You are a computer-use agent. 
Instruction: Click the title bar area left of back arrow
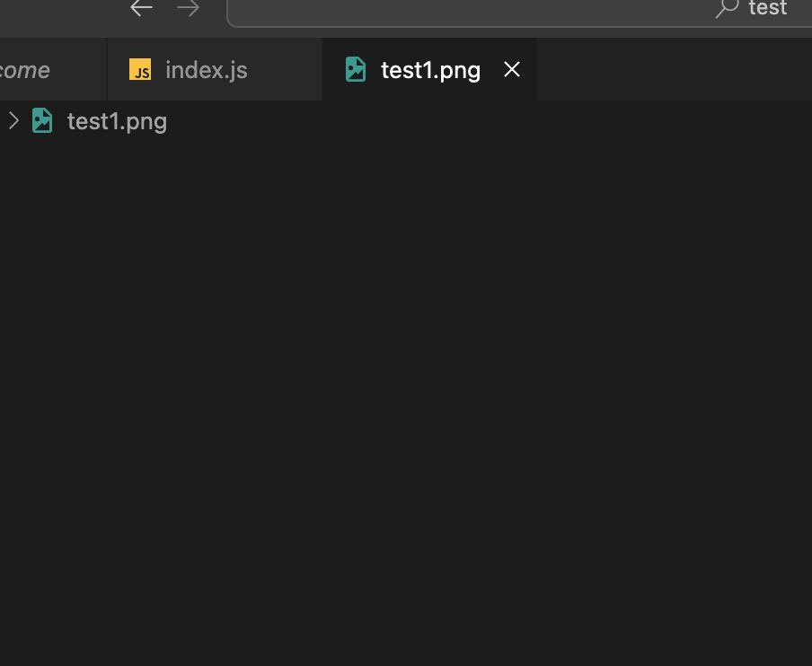(63, 11)
